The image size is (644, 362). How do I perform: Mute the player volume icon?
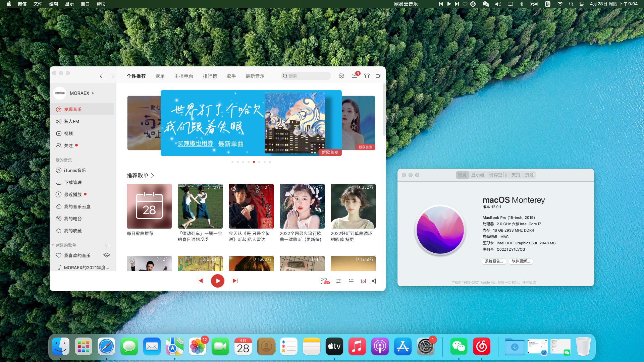[x=374, y=281]
